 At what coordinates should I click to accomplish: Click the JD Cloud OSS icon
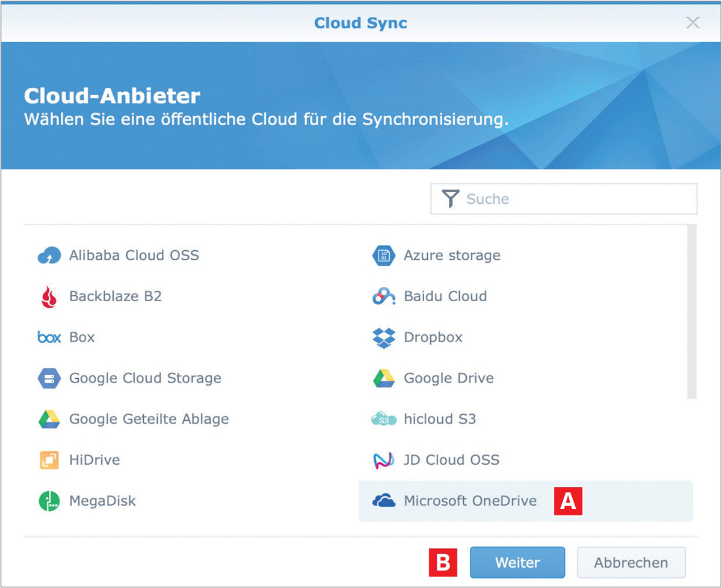(x=384, y=461)
